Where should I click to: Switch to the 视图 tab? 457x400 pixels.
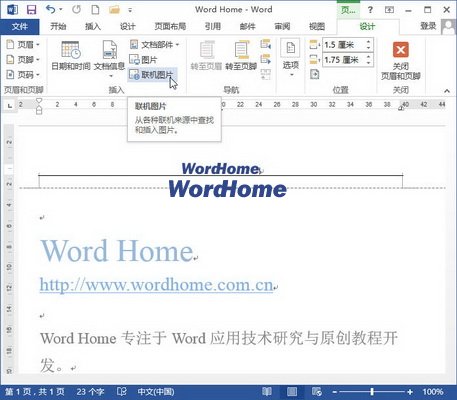[x=317, y=26]
